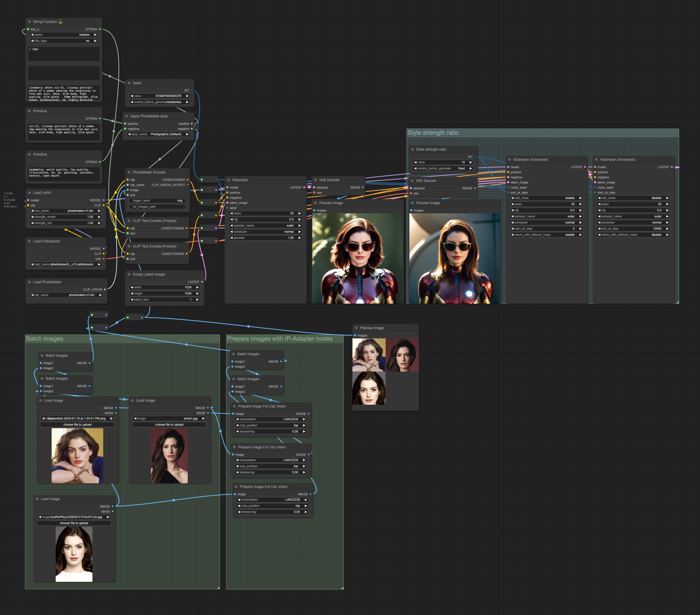700x615 pixels.
Task: Collapse the Load LoRA node dot
Action: 29,193
